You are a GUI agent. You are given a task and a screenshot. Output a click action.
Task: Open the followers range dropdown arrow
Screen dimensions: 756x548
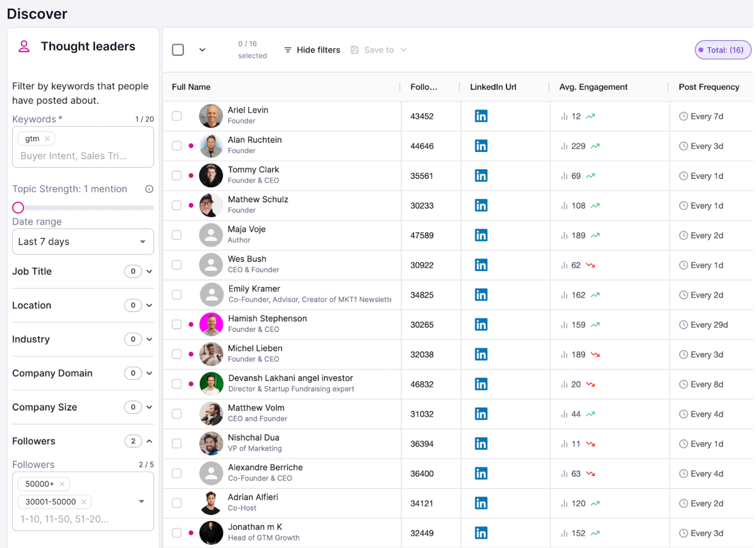[141, 502]
